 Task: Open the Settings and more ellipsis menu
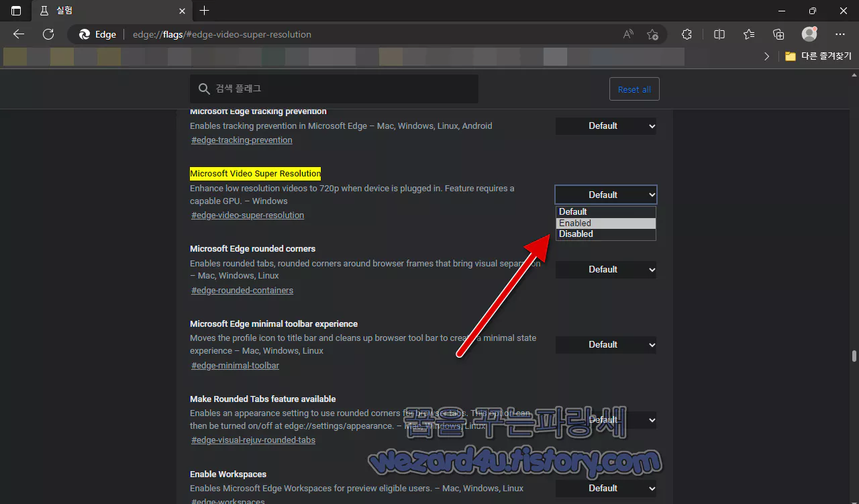click(x=840, y=34)
